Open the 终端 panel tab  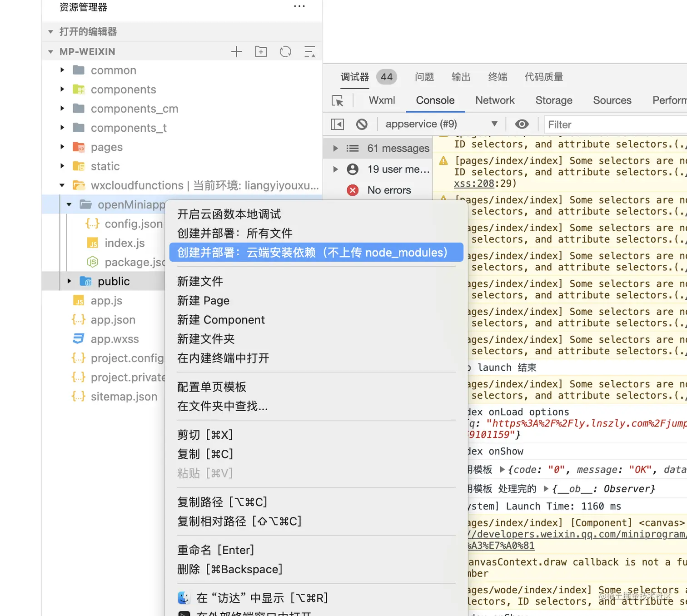point(498,77)
